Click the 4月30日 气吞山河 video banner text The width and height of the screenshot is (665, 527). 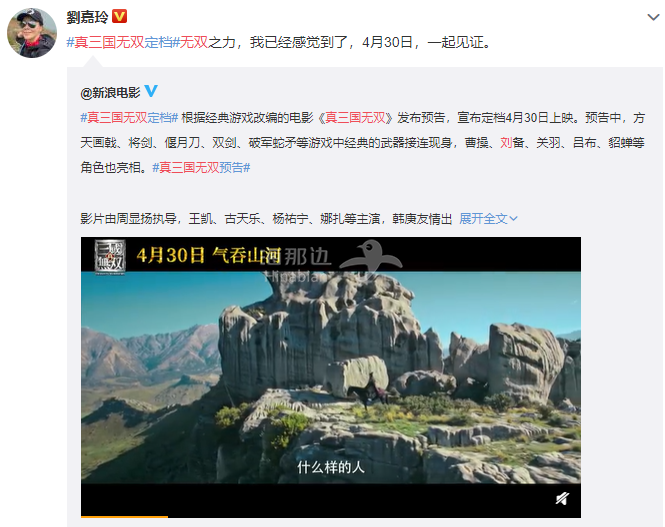[209, 255]
